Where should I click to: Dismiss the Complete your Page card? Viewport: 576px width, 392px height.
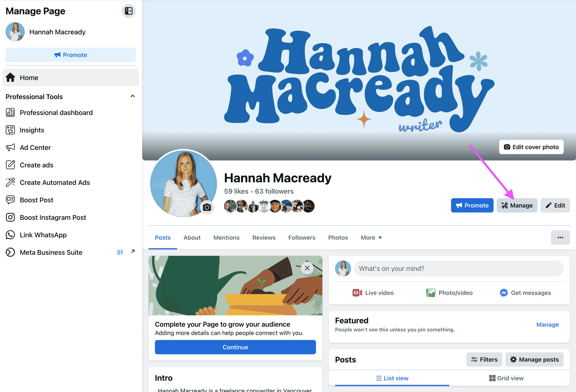307,268
